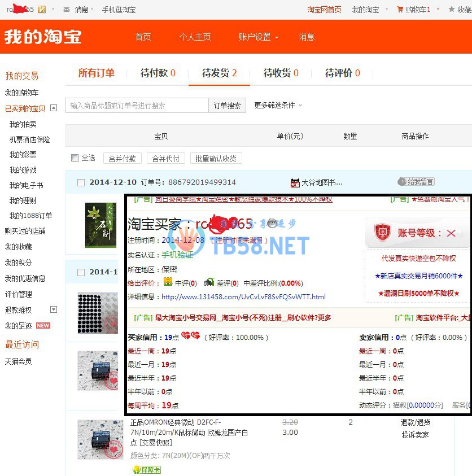Click the envelope icon in top bar
Image resolution: width=472 pixels, height=476 pixels.
click(67, 10)
